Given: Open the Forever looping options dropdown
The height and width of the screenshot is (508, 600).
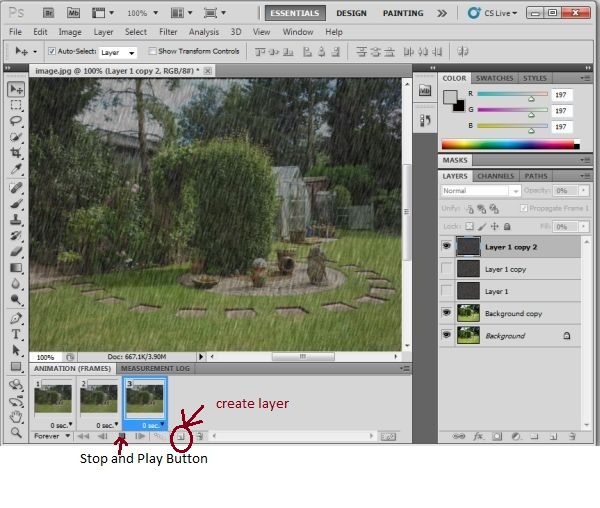Looking at the screenshot, I should 52,436.
